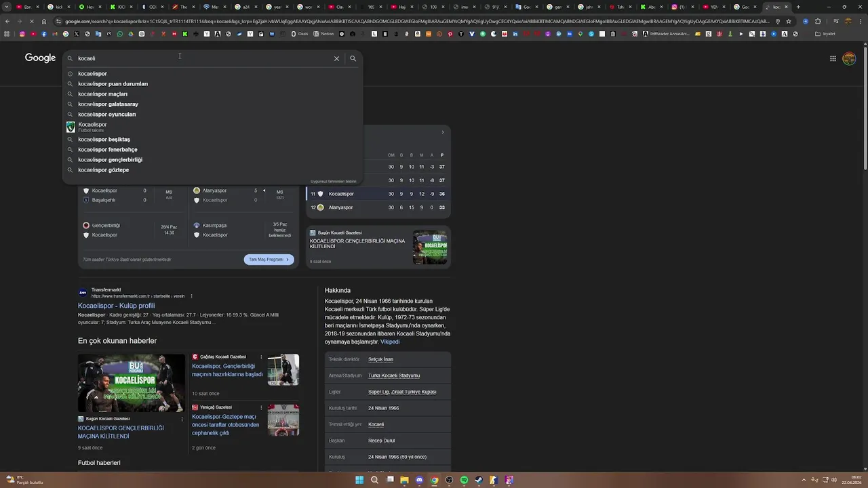The width and height of the screenshot is (868, 488).
Task: Select suggestion 'kocaelispor gençlerbirliği'
Action: click(212, 160)
